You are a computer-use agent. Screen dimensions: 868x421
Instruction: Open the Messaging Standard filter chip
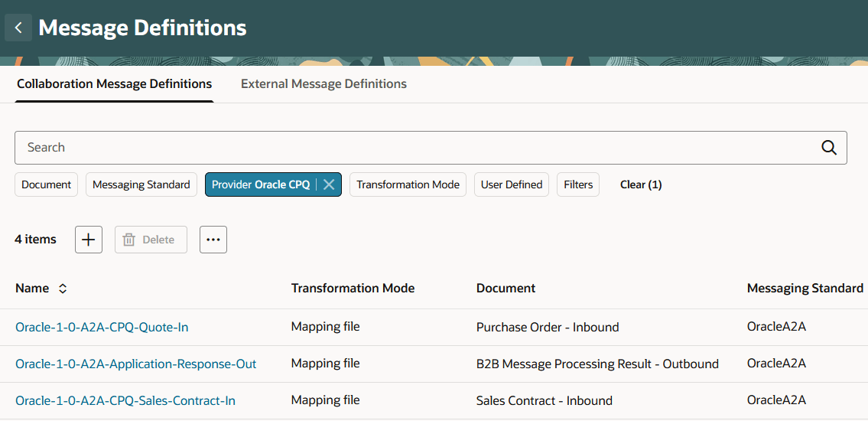click(141, 184)
